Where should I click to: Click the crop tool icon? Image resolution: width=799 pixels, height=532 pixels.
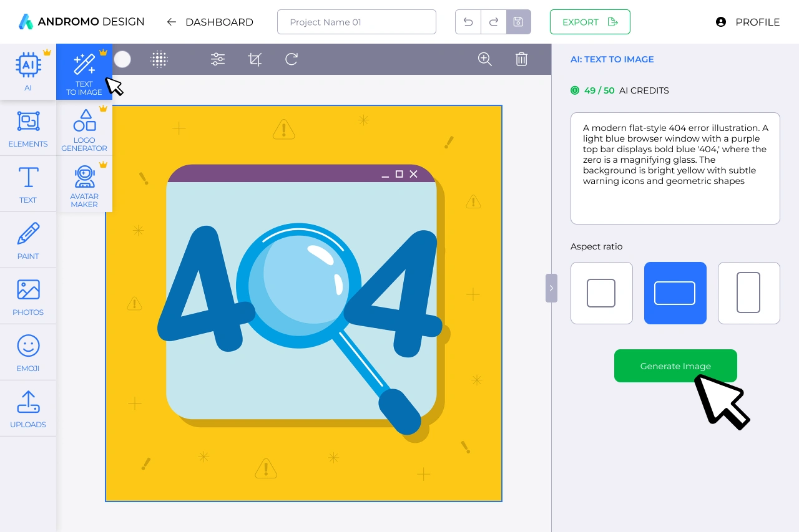[255, 59]
